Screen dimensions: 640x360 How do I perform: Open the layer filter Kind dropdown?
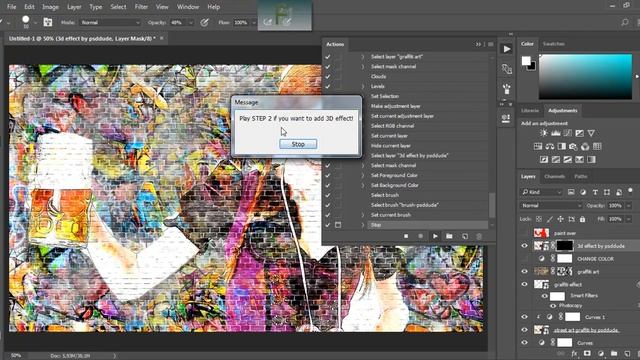(x=542, y=192)
